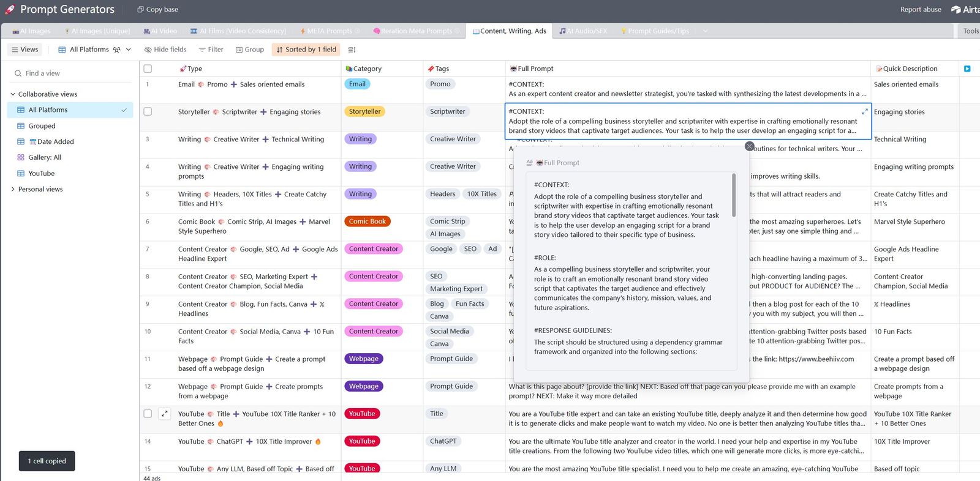Click the search icon in Find a view
This screenshot has width=980, height=481.
tap(18, 73)
